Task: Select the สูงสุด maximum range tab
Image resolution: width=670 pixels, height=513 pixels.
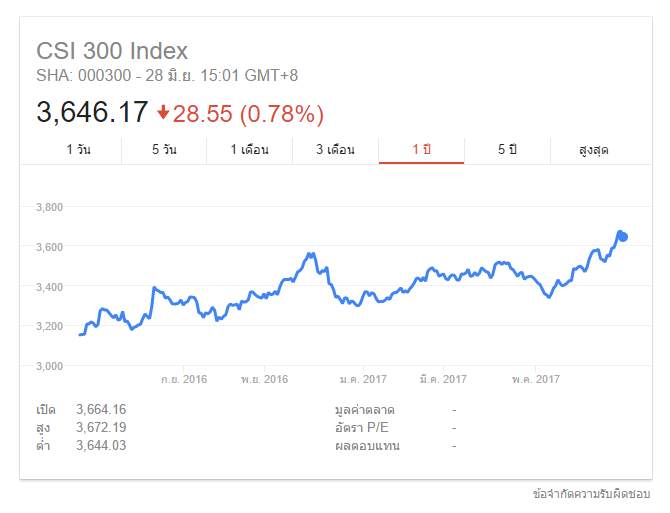Action: click(594, 150)
